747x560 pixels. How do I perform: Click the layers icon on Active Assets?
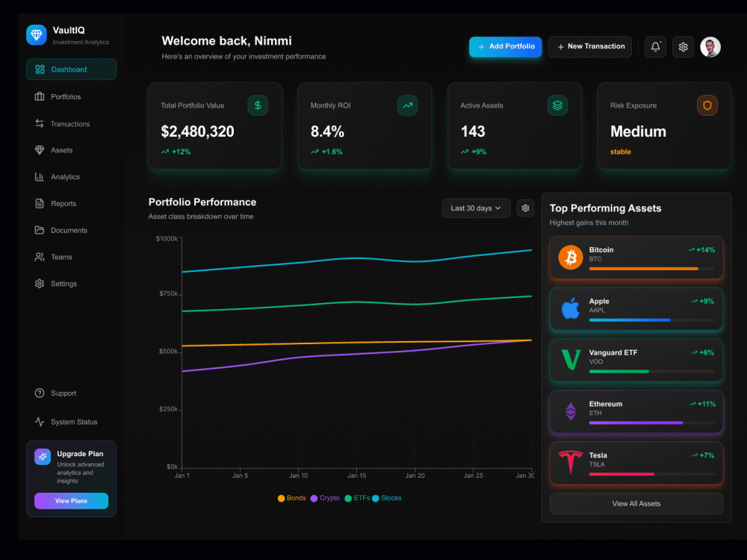pyautogui.click(x=557, y=105)
